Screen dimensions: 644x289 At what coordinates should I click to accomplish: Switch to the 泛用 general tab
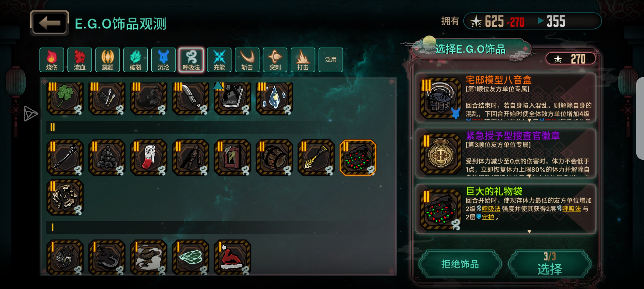click(x=331, y=60)
